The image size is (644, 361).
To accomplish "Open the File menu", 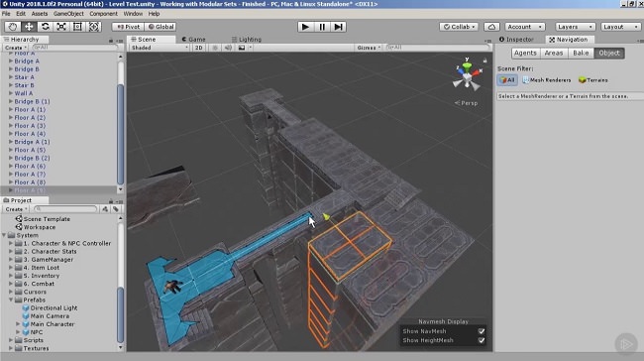I will [6, 14].
